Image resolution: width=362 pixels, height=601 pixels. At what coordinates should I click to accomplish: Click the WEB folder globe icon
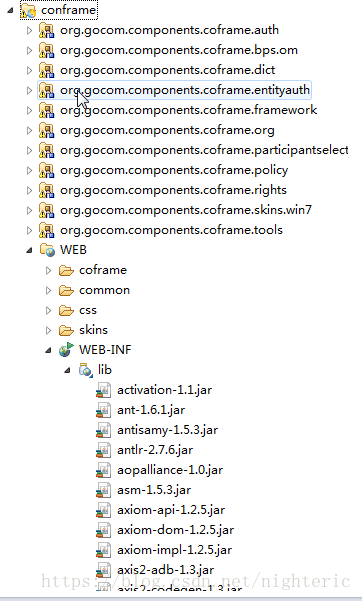47,250
